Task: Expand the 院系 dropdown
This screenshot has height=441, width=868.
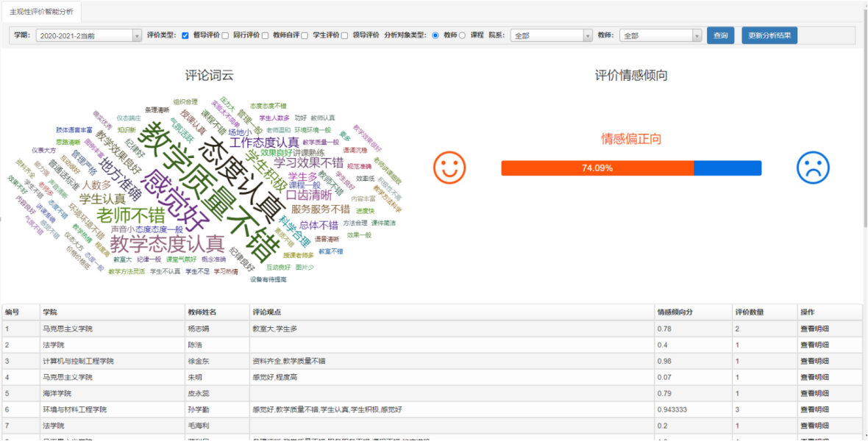Action: pos(552,35)
